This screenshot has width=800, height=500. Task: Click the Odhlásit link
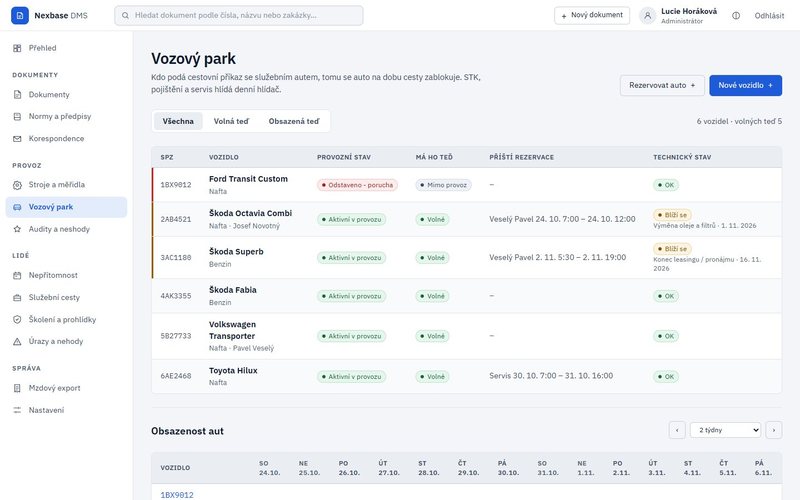(x=769, y=16)
